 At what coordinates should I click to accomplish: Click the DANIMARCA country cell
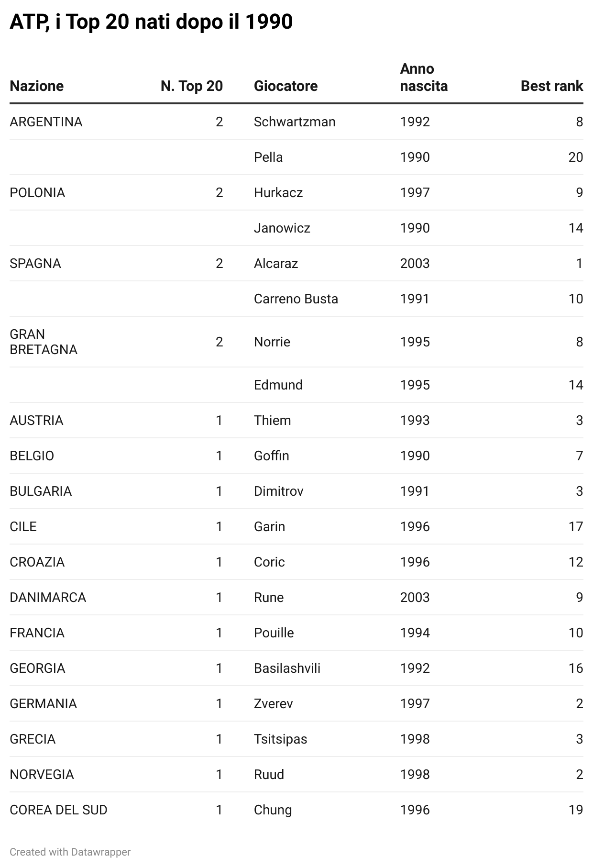(x=48, y=598)
